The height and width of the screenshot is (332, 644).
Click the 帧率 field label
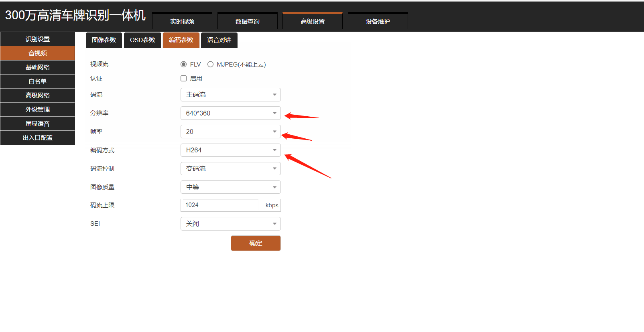(96, 132)
